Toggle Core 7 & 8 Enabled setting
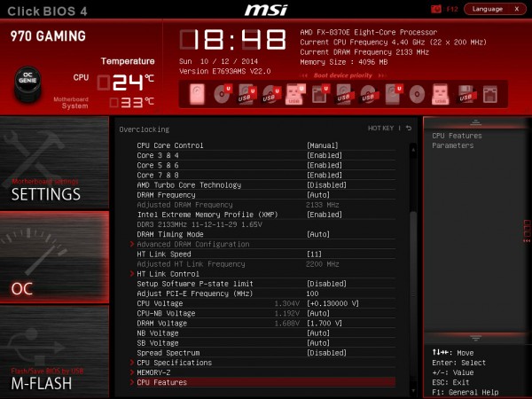Image resolution: width=532 pixels, height=399 pixels. pyautogui.click(x=325, y=175)
